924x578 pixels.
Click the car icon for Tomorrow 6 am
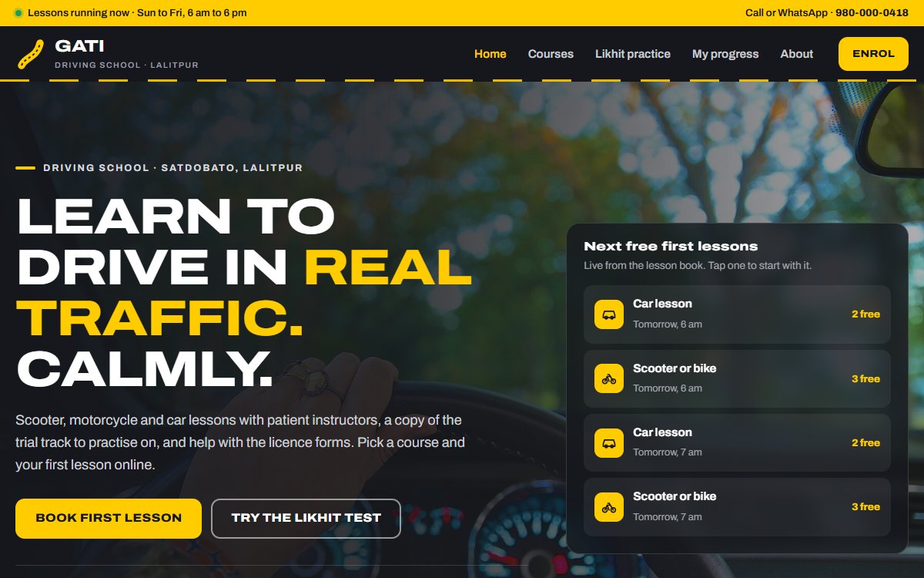click(609, 314)
